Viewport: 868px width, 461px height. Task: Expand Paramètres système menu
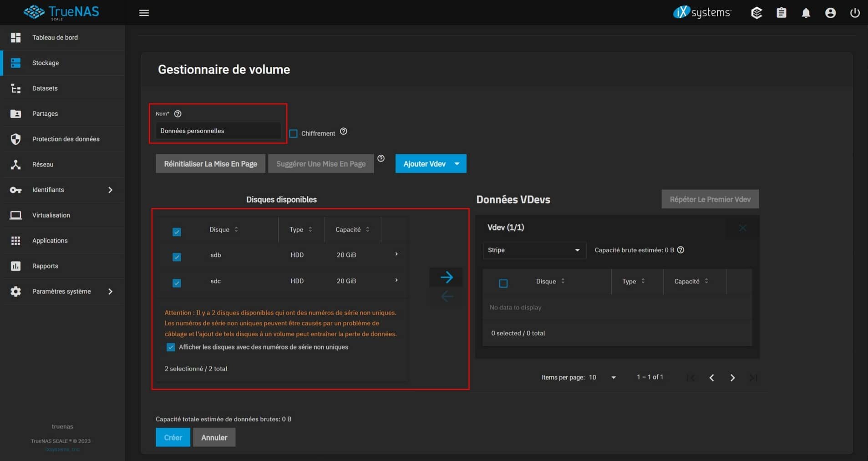pyautogui.click(x=61, y=291)
